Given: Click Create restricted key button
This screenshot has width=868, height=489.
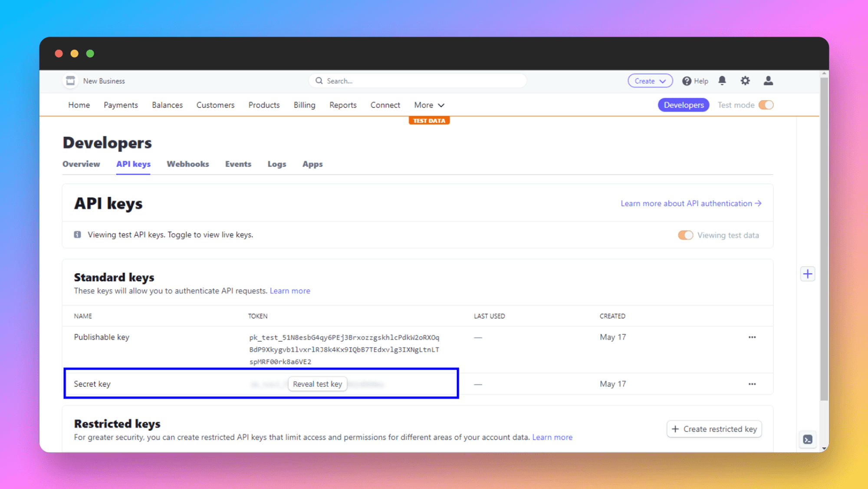Looking at the screenshot, I should coord(714,429).
